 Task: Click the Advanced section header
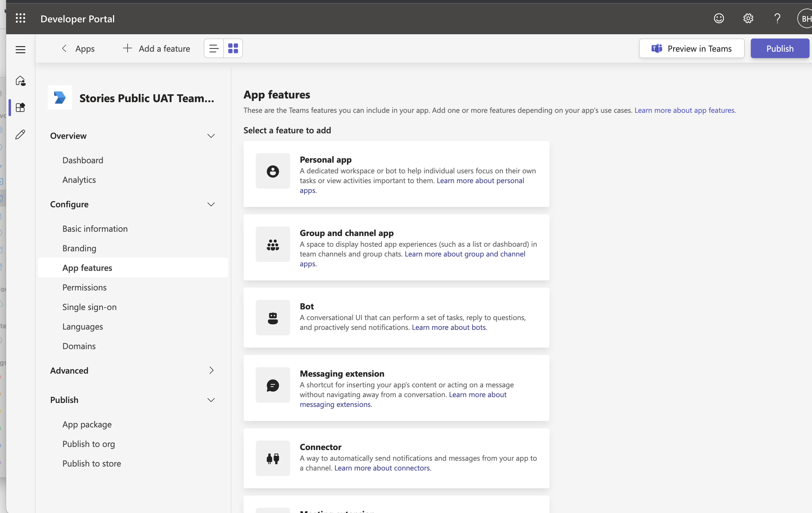(69, 371)
